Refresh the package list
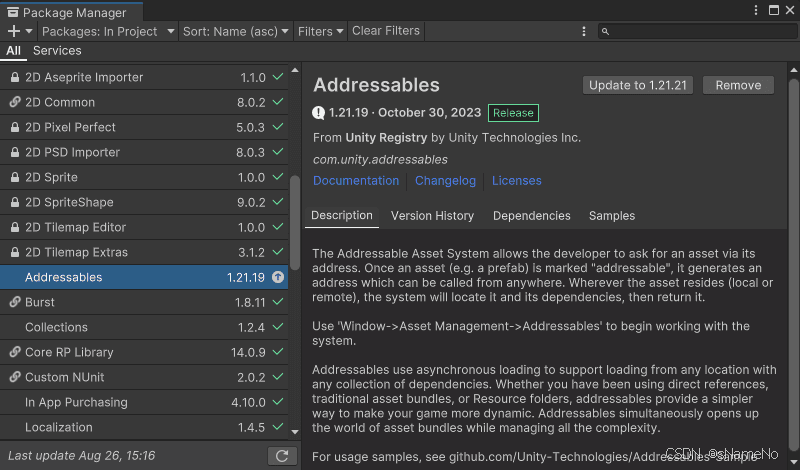800x470 pixels. [282, 456]
